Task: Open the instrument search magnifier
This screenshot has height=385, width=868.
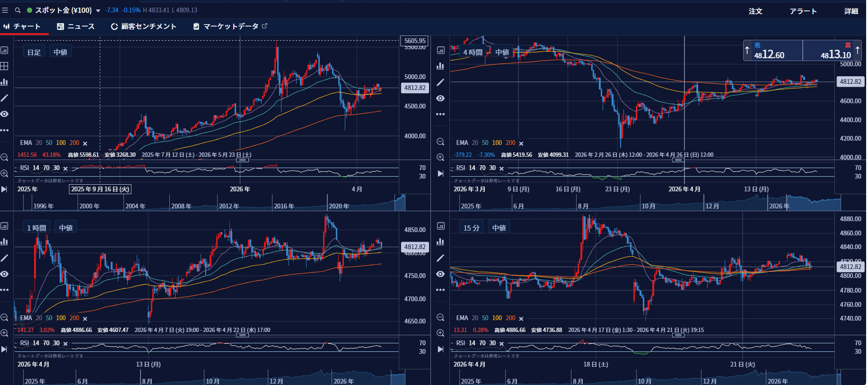Action: click(x=18, y=10)
